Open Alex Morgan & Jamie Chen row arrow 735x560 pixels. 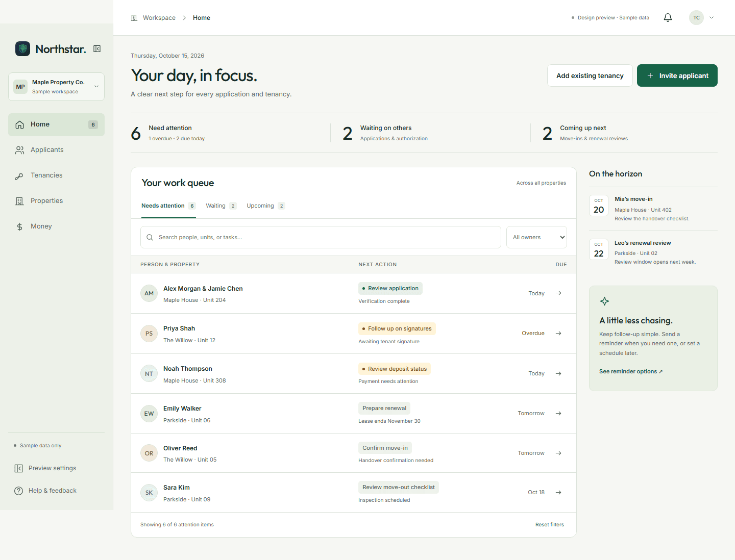(x=558, y=293)
